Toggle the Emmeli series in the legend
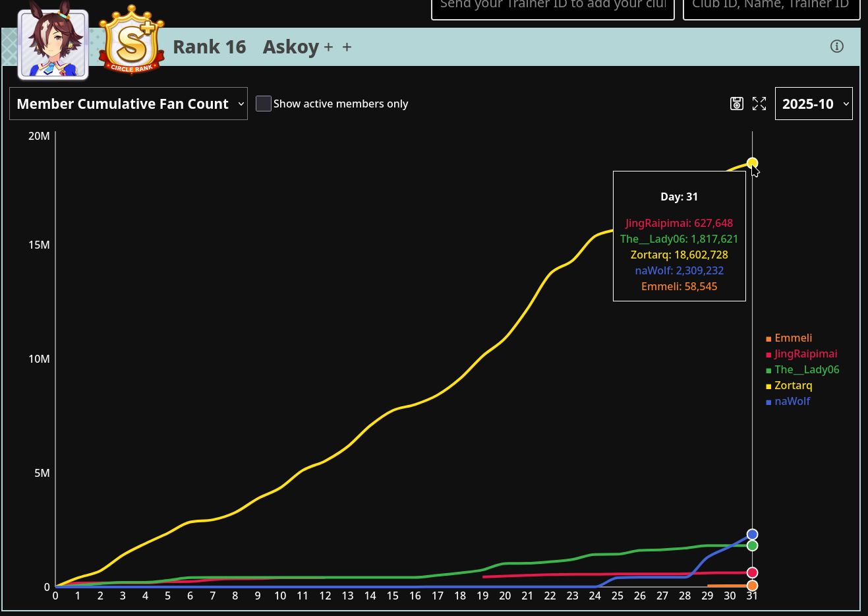 pyautogui.click(x=789, y=338)
